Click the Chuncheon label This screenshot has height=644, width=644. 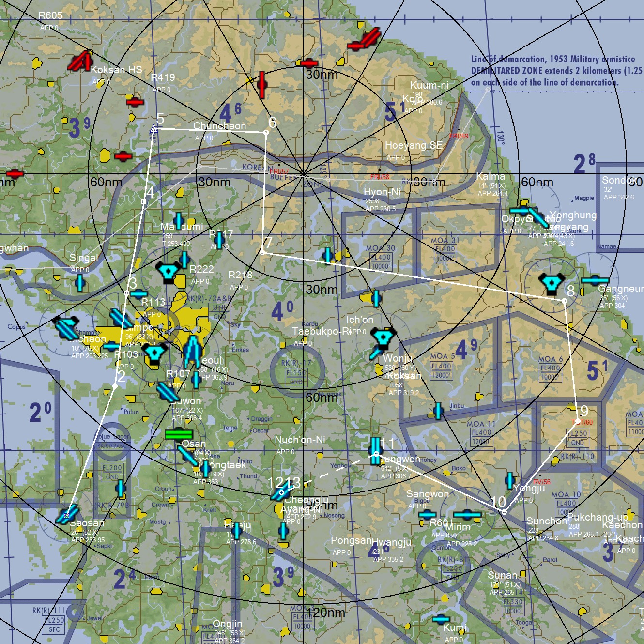coord(219,126)
